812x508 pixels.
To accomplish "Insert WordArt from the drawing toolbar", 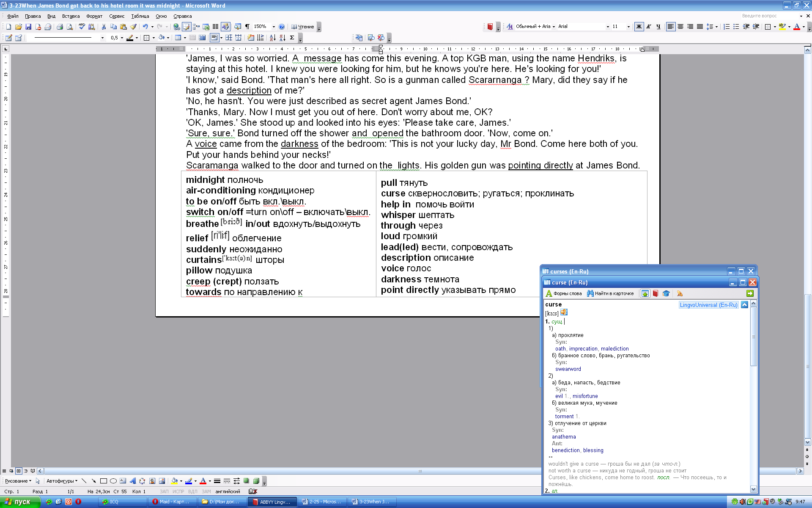I will coord(133,481).
